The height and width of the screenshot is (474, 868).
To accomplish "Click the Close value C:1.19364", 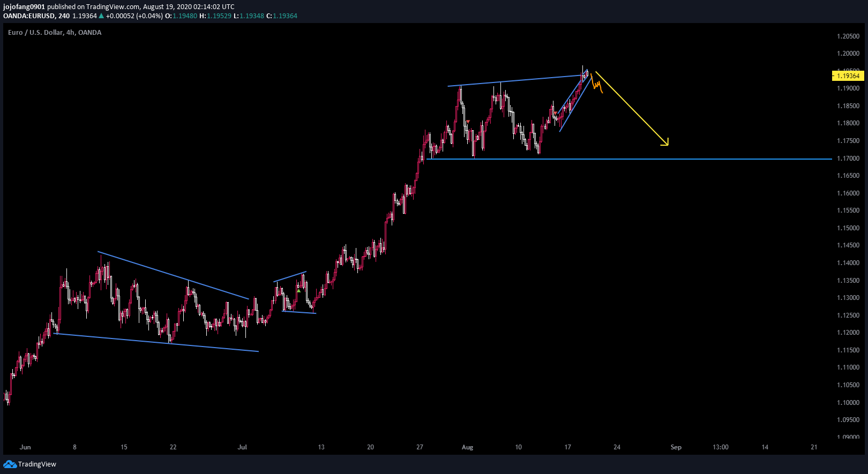I will tap(282, 16).
